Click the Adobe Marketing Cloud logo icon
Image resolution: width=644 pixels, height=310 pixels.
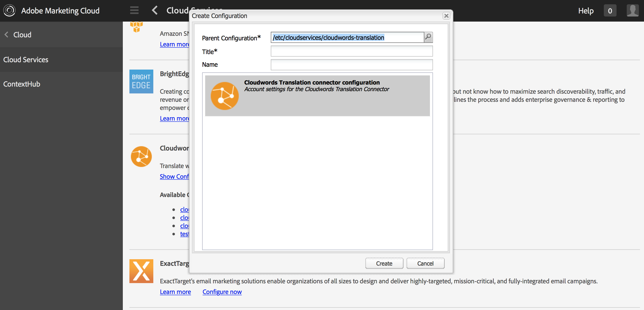pyautogui.click(x=9, y=11)
